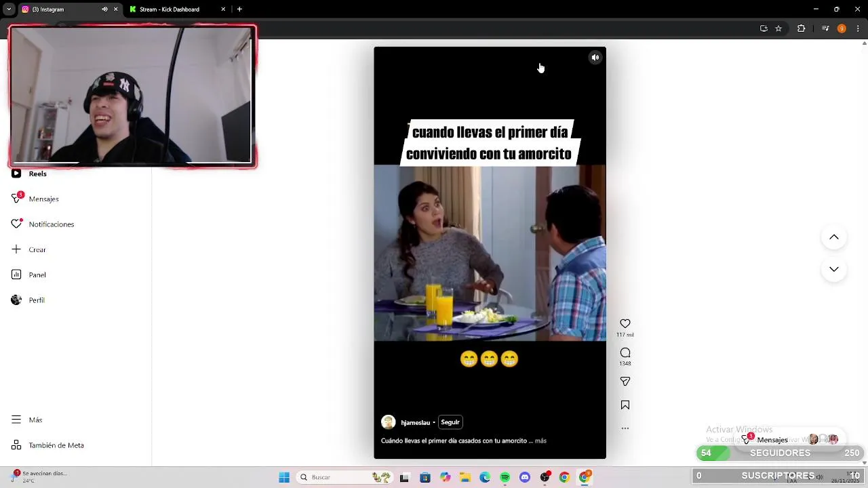Open También de Meta in the sidebar
Image resolution: width=868 pixels, height=488 pixels.
click(x=47, y=445)
